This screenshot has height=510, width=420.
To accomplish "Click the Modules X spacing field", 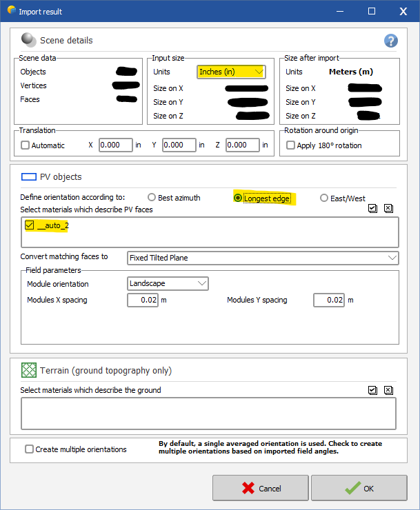I will coord(142,300).
